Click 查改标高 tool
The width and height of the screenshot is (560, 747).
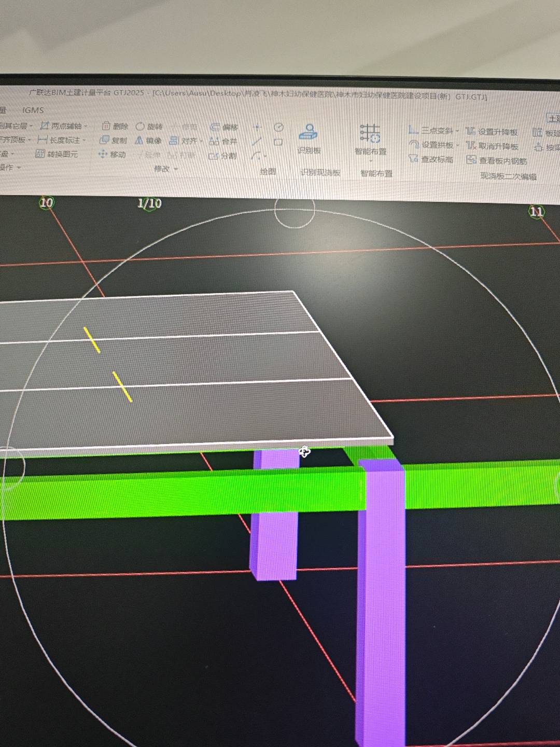tap(431, 159)
